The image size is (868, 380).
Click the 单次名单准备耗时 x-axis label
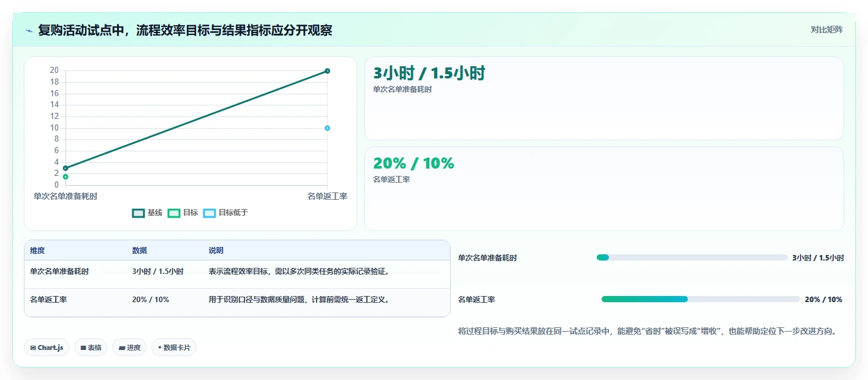point(66,196)
